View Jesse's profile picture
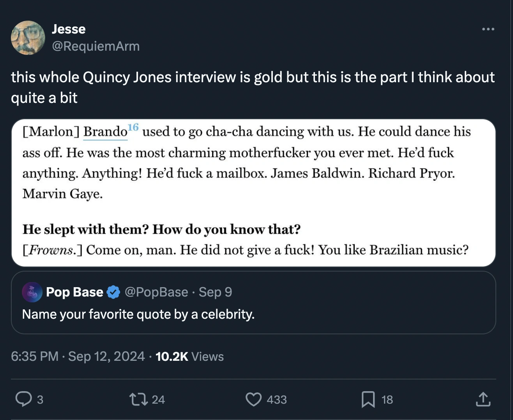The image size is (513, 420). [x=28, y=38]
